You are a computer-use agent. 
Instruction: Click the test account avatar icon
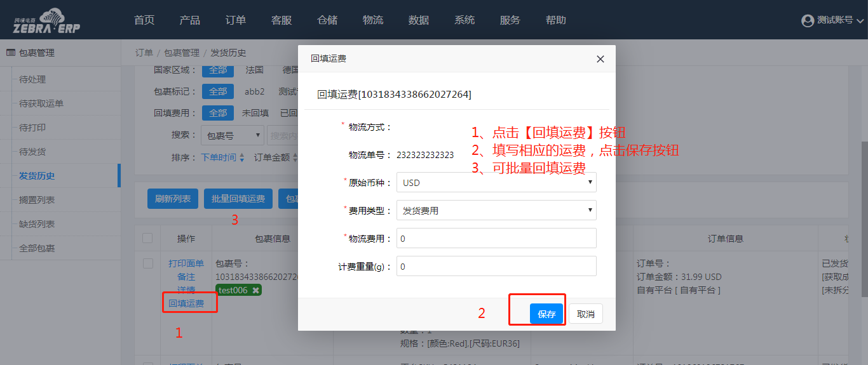point(808,20)
